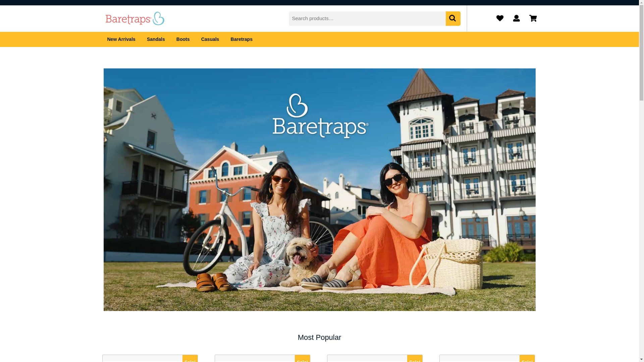Open the Sandals menu item
The width and height of the screenshot is (644, 362).
tap(156, 39)
